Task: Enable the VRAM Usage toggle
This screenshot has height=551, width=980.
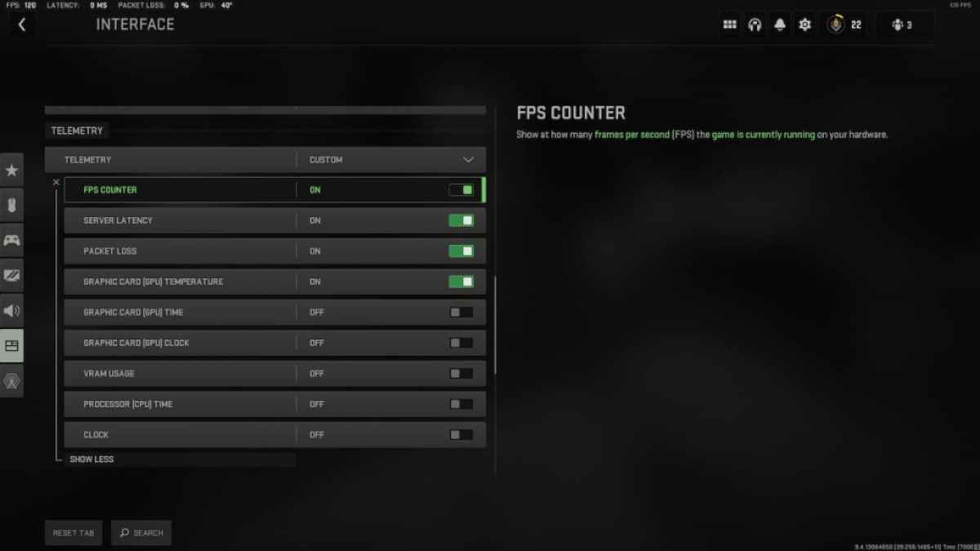Action: tap(461, 373)
